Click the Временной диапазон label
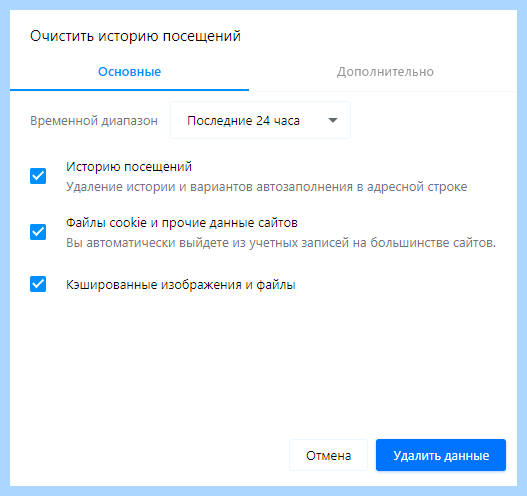 [94, 121]
